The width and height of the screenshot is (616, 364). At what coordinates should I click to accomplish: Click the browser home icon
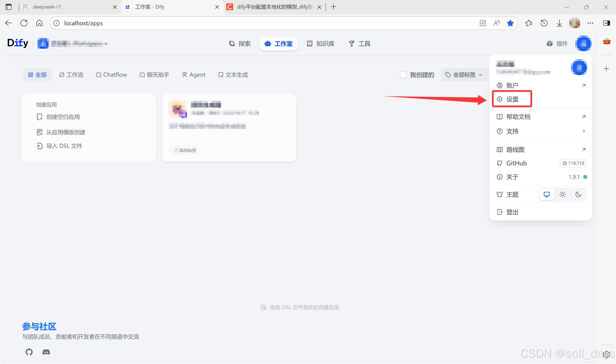click(x=39, y=23)
